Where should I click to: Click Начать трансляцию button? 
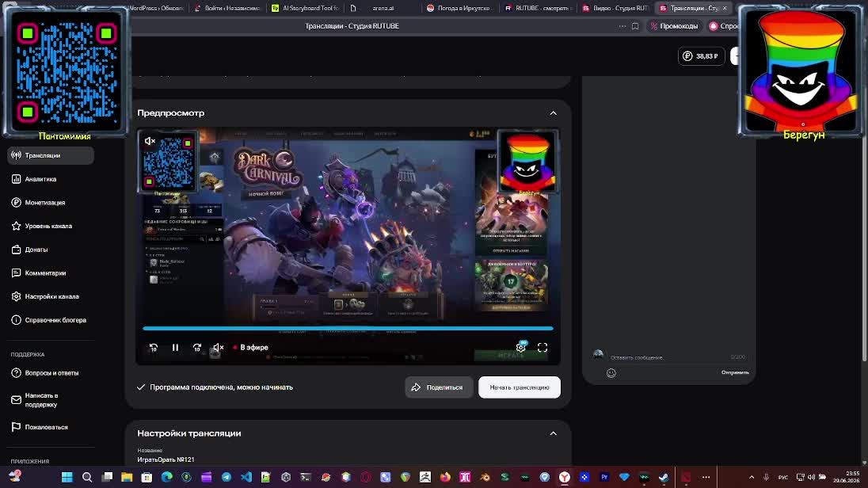(x=520, y=387)
